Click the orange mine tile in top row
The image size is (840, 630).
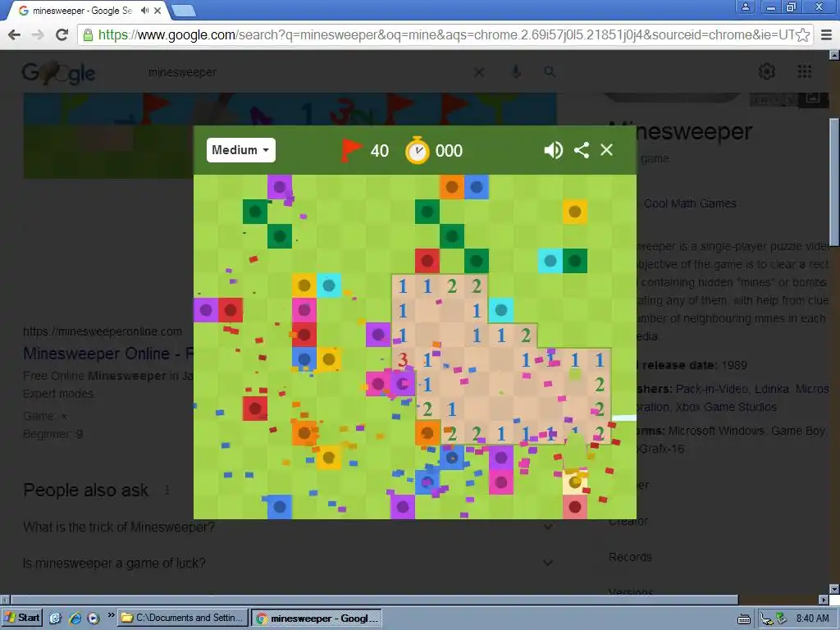(x=452, y=187)
